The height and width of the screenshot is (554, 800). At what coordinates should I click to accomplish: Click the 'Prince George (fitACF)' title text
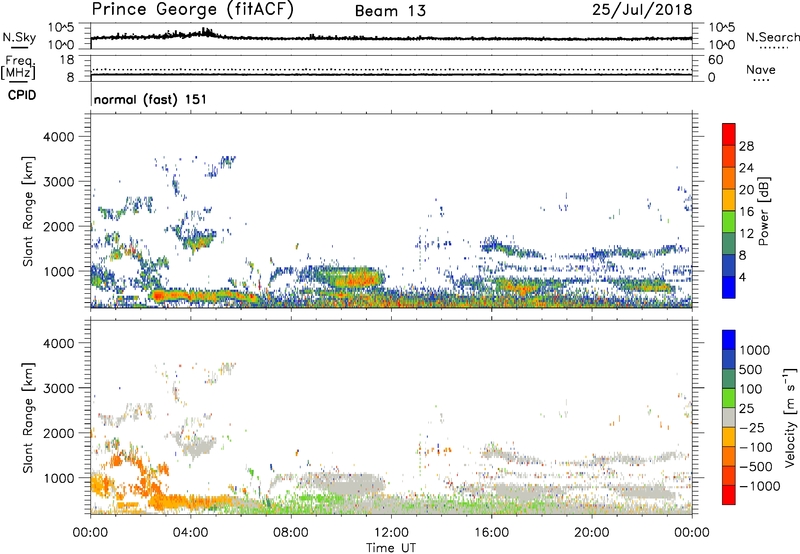tap(192, 10)
